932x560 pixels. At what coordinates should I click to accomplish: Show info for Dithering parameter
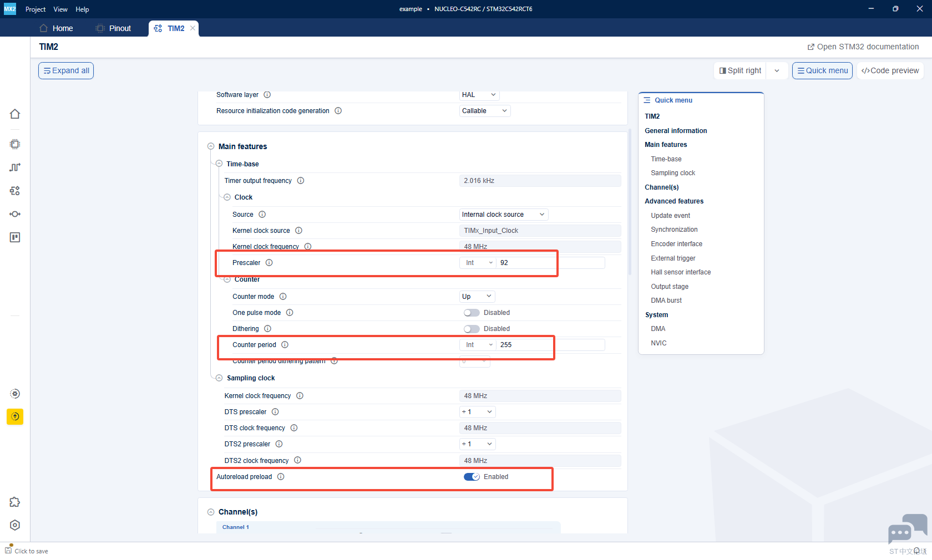coord(267,329)
